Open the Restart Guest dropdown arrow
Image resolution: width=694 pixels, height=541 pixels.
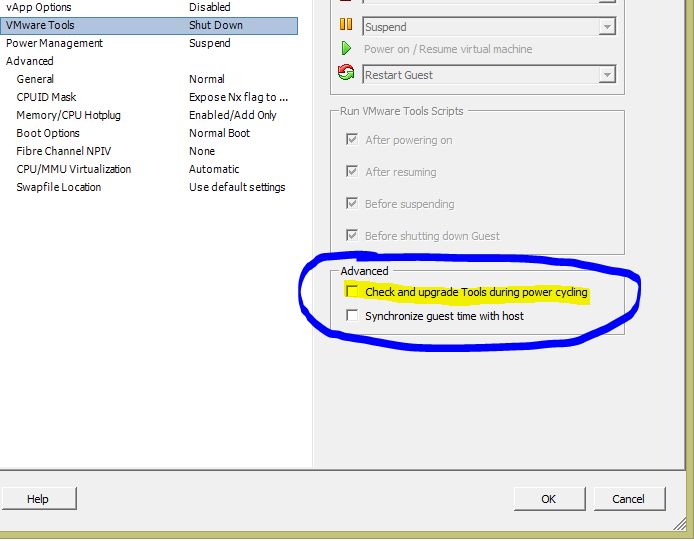tap(607, 75)
